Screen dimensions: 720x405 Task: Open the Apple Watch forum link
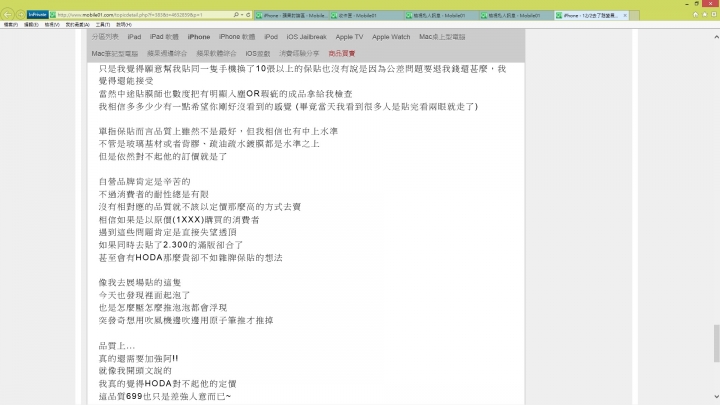point(391,37)
